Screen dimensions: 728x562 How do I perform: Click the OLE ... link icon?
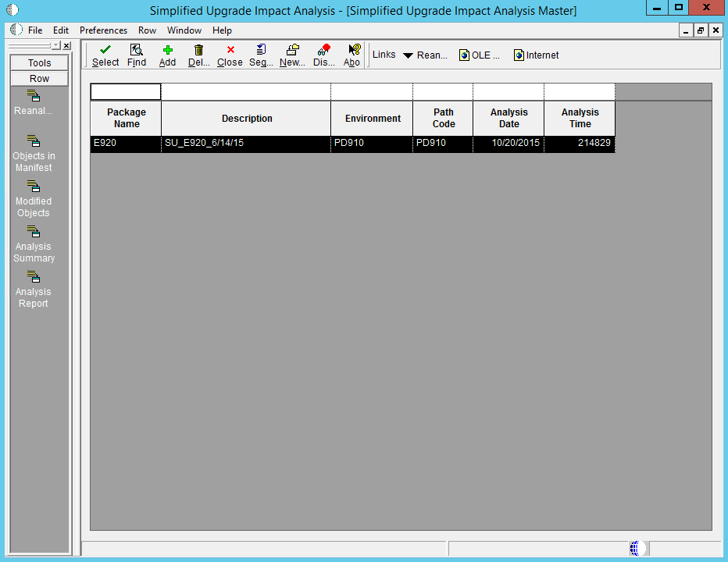point(464,55)
